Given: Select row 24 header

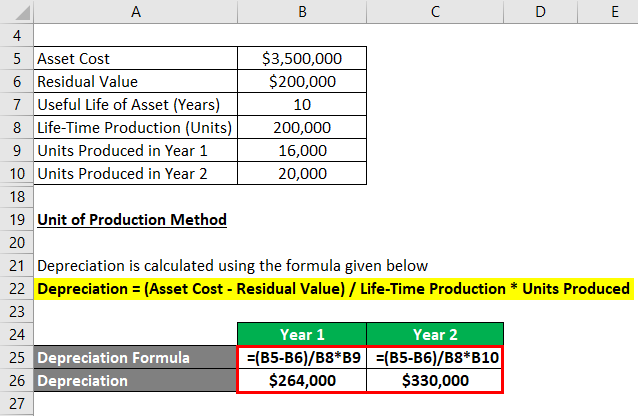Looking at the screenshot, I should point(17,335).
